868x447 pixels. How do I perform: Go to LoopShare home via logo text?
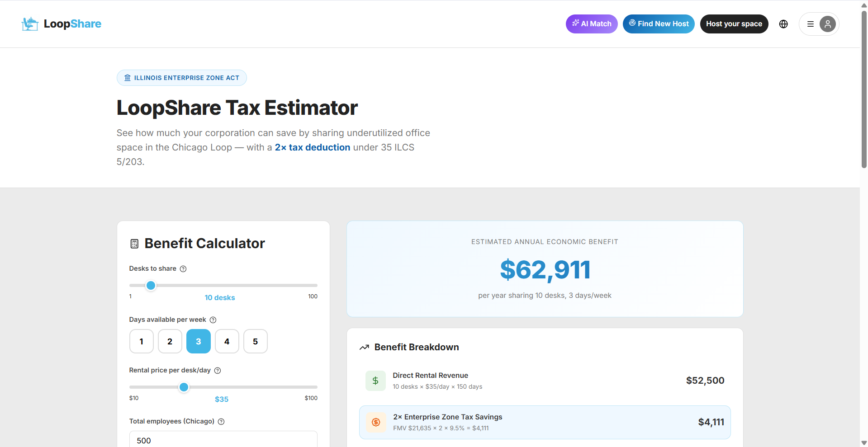pyautogui.click(x=72, y=24)
